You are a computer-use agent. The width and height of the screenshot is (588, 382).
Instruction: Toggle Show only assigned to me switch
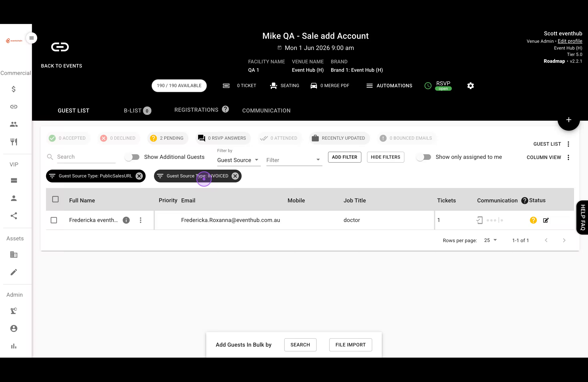tap(423, 157)
